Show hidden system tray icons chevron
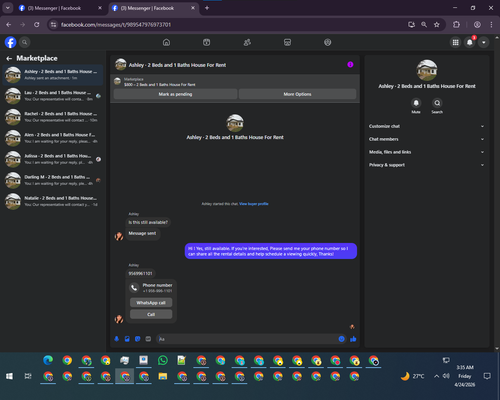This screenshot has width=500, height=400. point(436,376)
